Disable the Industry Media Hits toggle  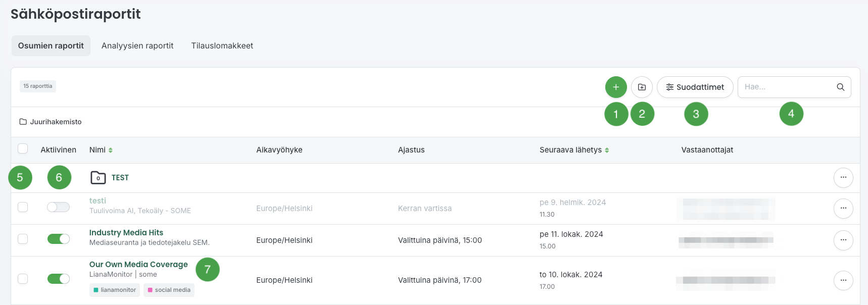click(58, 239)
